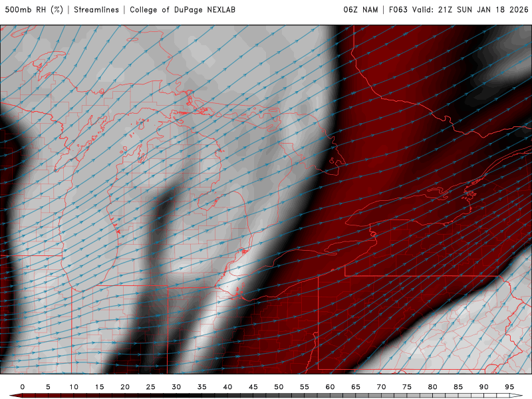
Task: Click the '75' color bar label
Action: coord(407,387)
